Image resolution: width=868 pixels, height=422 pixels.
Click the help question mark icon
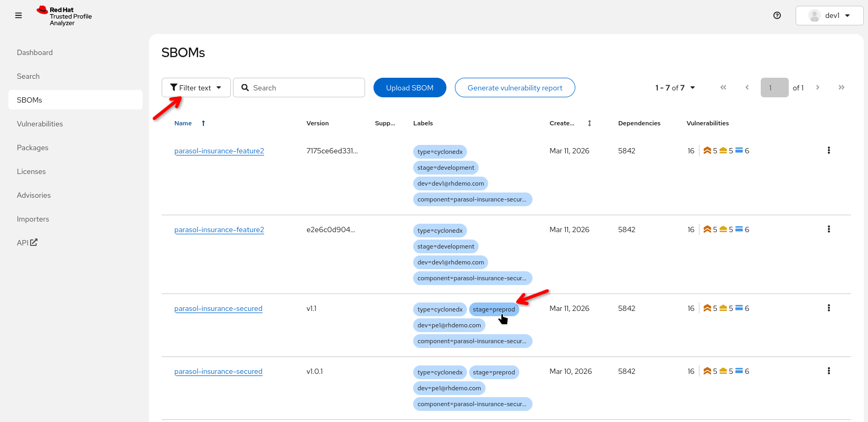[x=777, y=15]
